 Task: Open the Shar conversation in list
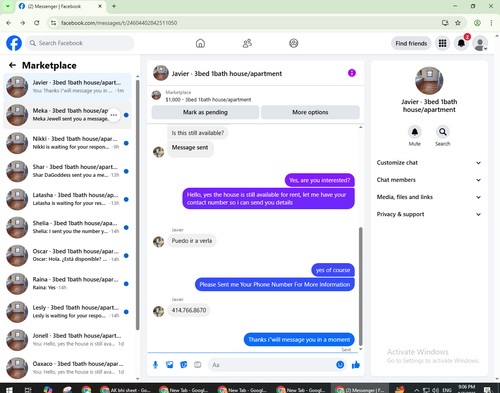67,171
